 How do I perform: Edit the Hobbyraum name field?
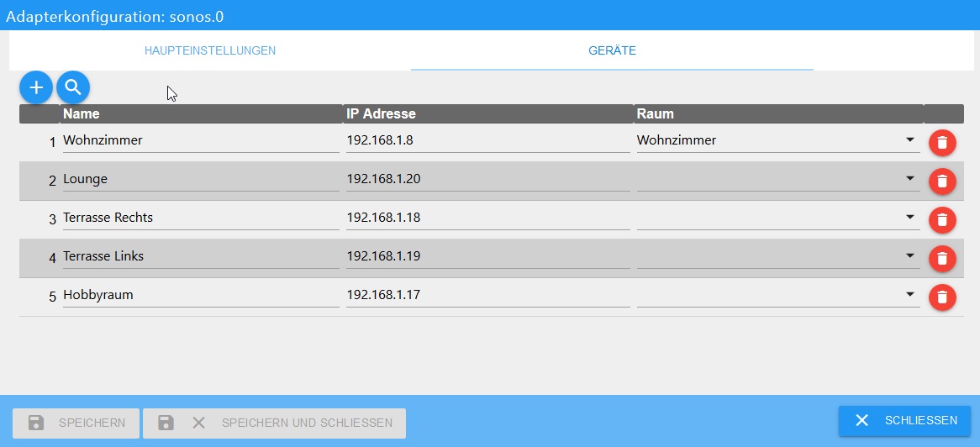201,295
